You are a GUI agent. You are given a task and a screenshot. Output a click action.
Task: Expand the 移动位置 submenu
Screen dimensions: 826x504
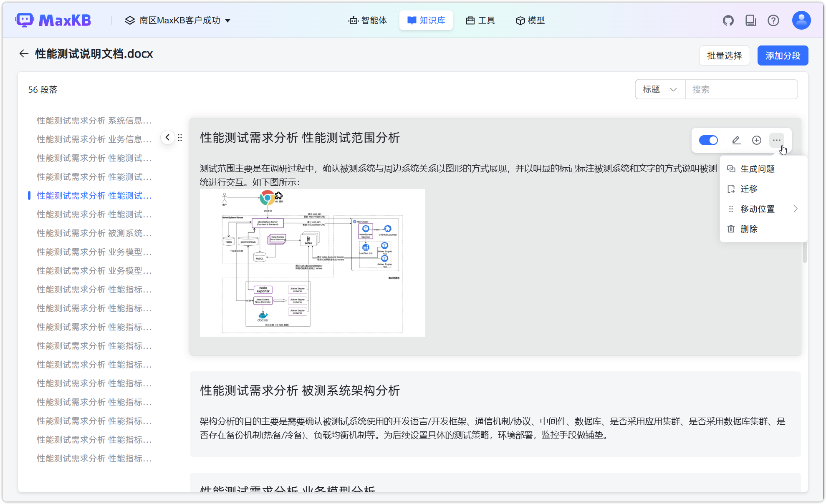coord(757,209)
